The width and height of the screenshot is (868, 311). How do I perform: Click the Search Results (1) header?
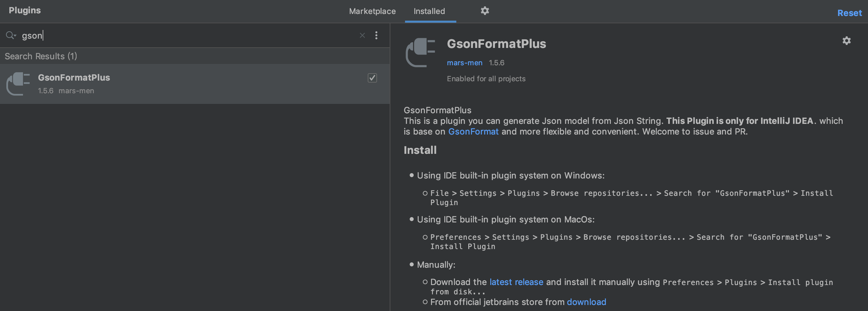pyautogui.click(x=40, y=56)
